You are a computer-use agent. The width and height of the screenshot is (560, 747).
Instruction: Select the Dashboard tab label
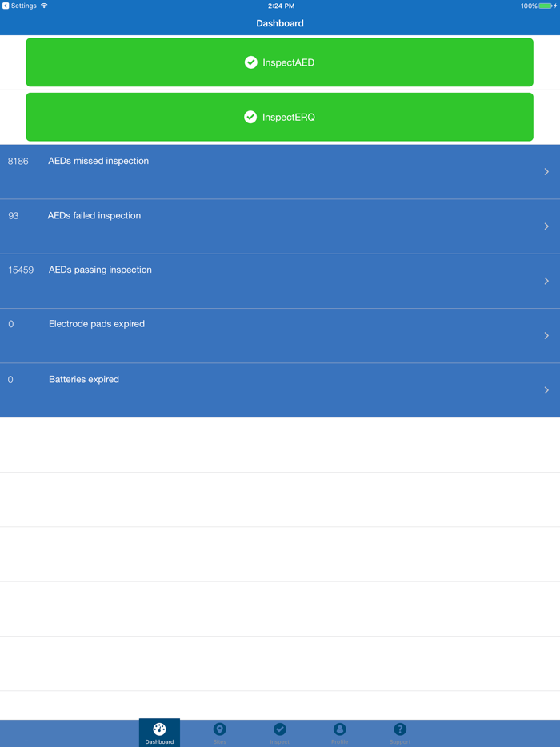click(x=159, y=741)
